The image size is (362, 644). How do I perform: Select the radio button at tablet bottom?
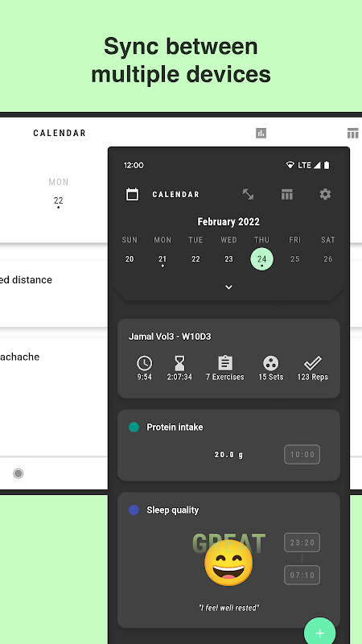tap(18, 473)
